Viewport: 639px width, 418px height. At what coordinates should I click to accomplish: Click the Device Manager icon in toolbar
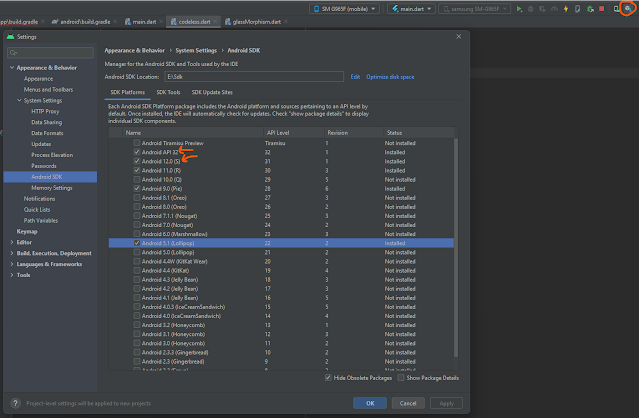pyautogui.click(x=615, y=8)
